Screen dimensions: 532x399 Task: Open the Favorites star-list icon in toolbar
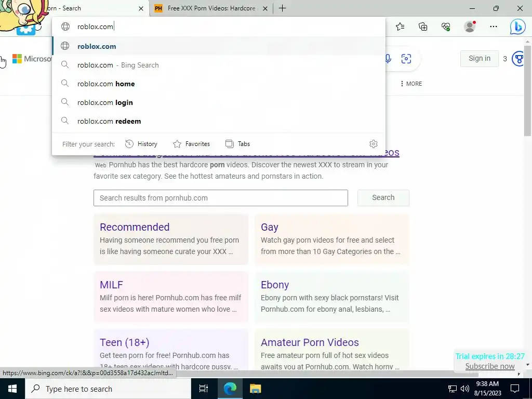(x=400, y=26)
